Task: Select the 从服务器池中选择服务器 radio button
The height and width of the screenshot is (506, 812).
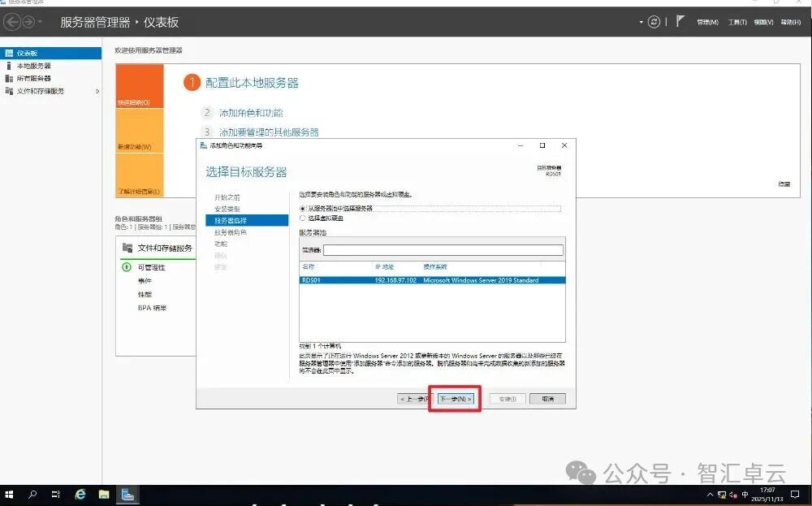Action: (x=302, y=209)
